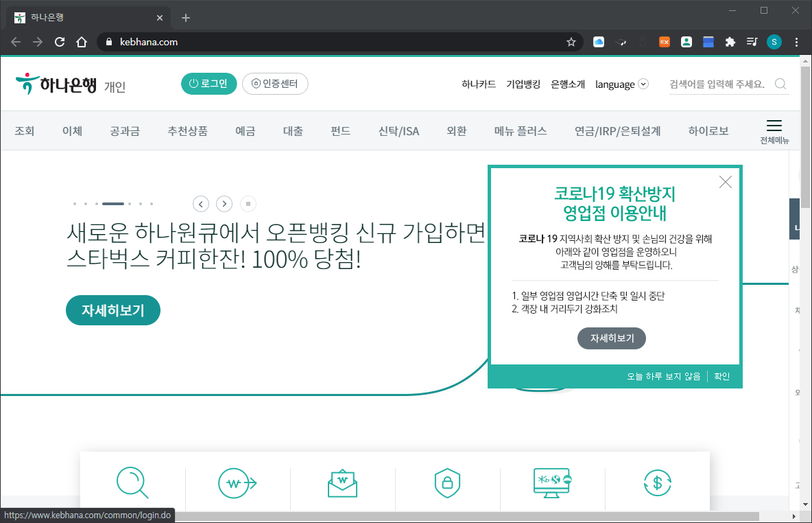Open the 공과금 menu
The height and width of the screenshot is (523, 812).
click(125, 131)
